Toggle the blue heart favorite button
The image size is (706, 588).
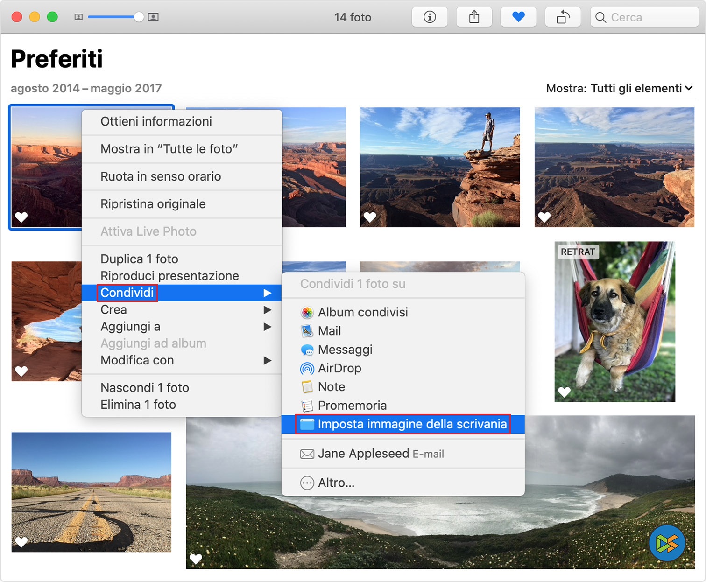tap(518, 17)
